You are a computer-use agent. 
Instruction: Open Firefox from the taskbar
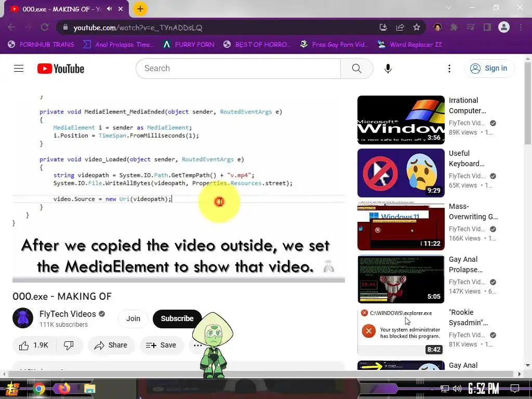[64, 389]
